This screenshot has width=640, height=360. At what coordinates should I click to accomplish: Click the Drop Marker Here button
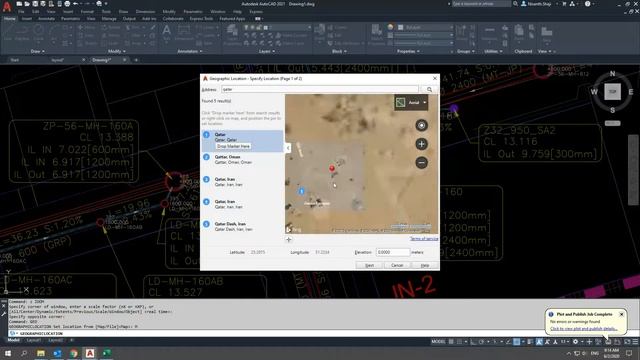coord(233,146)
